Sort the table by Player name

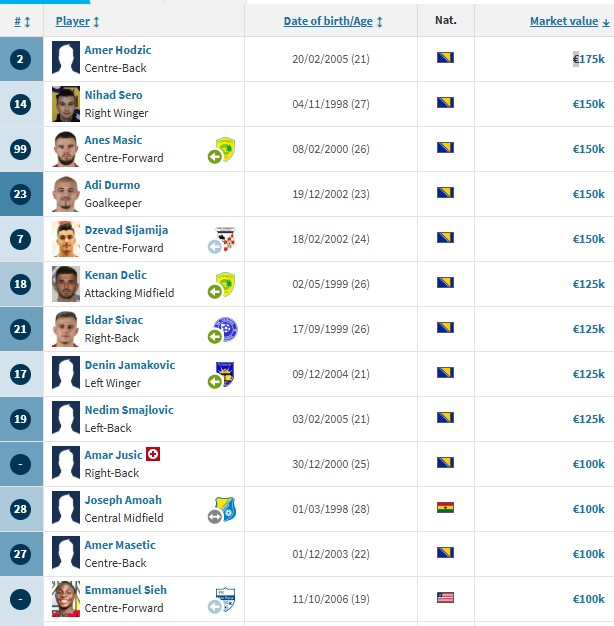[x=77, y=21]
